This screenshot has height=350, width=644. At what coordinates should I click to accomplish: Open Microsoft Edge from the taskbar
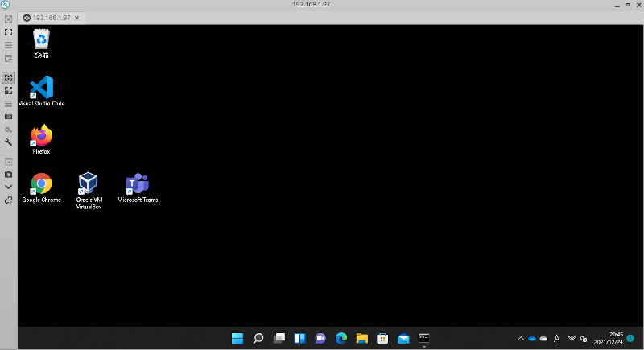coord(341,338)
